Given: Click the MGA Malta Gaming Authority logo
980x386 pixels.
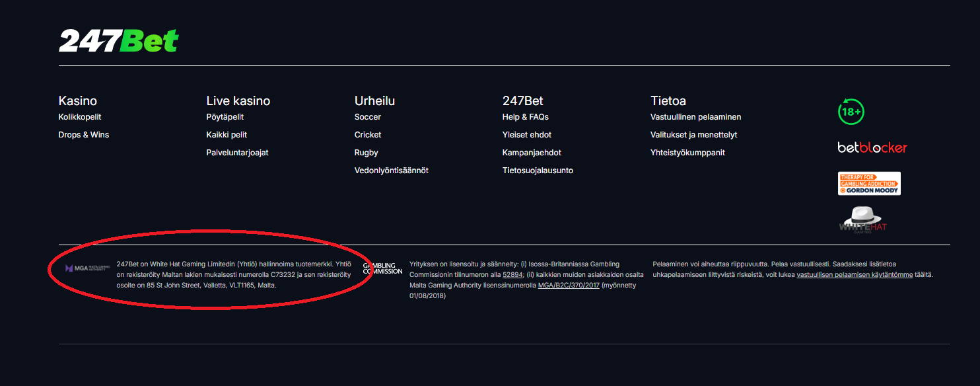Looking at the screenshot, I should (x=87, y=268).
